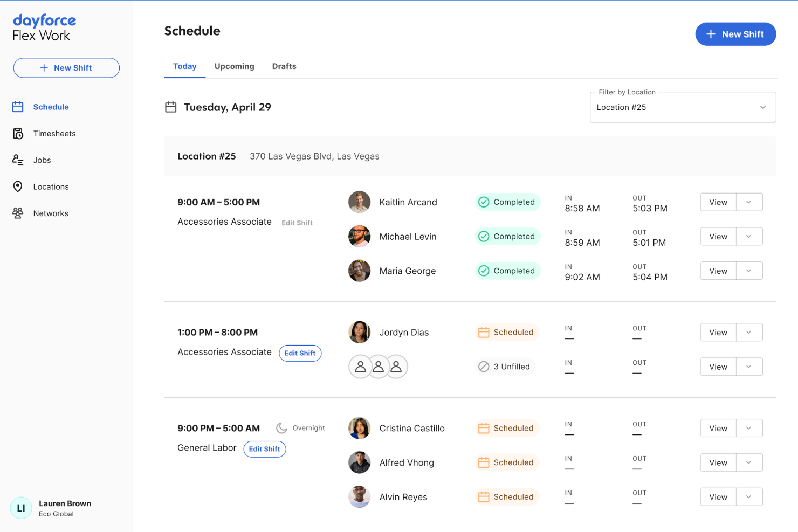Click View for Alfred Vhong
The width and height of the screenshot is (798, 532).
click(718, 462)
